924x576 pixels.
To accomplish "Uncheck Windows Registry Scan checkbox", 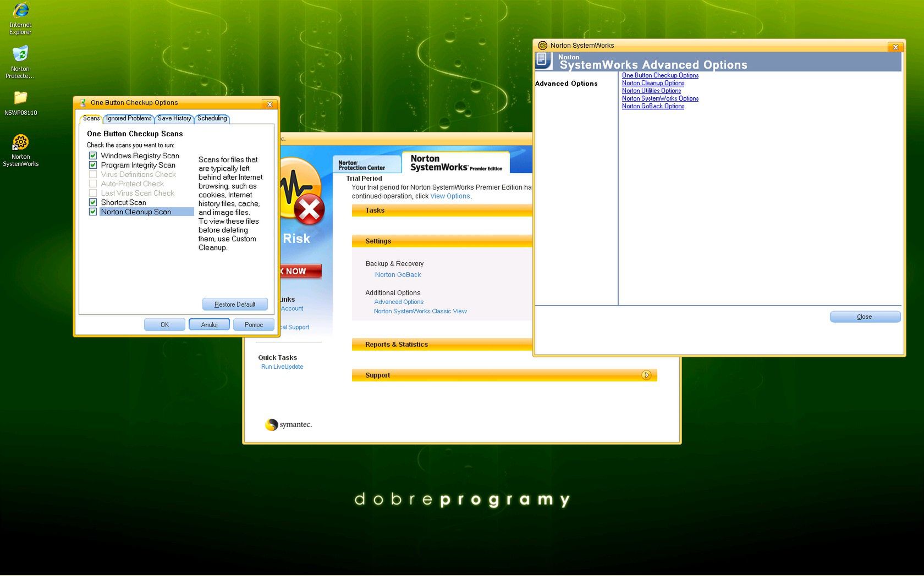I will tap(93, 156).
